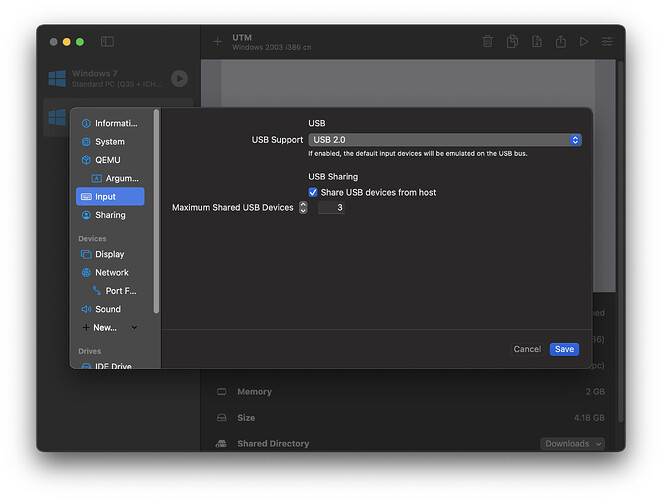Go to Sharing settings
Image resolution: width=662 pixels, height=500 pixels.
click(110, 215)
